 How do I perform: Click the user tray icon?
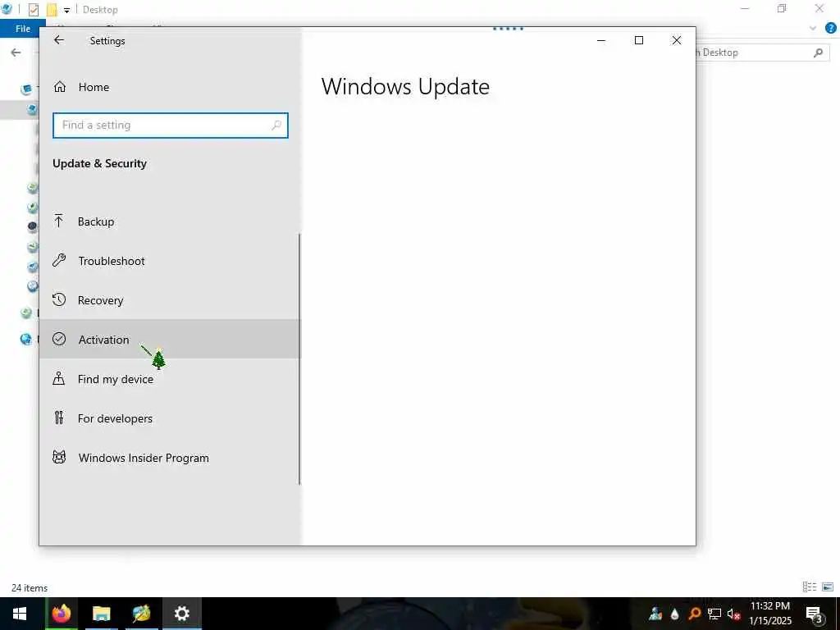point(655,614)
